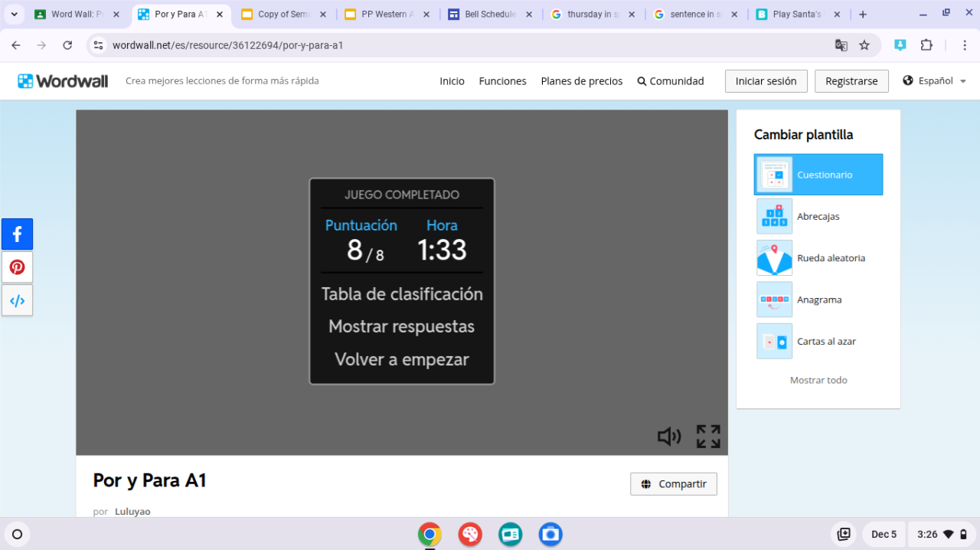Open the screen capture tray icon
980x550 pixels.
[844, 534]
